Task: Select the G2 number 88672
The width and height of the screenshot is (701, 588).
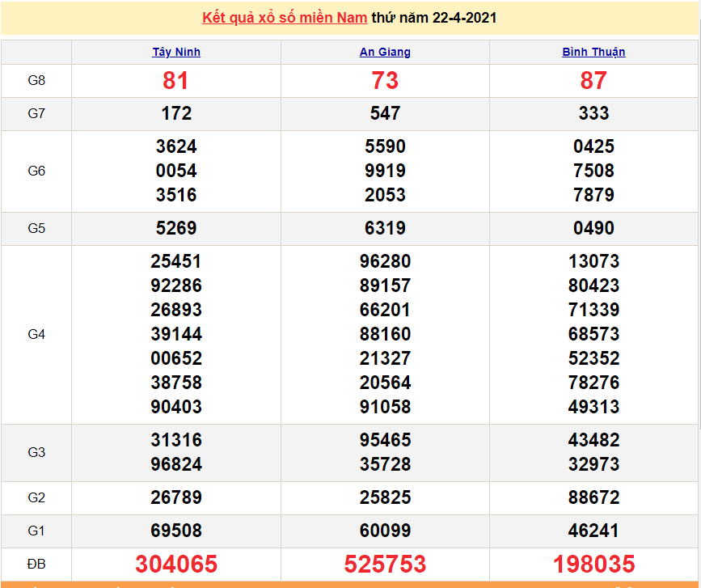Action: (x=593, y=497)
